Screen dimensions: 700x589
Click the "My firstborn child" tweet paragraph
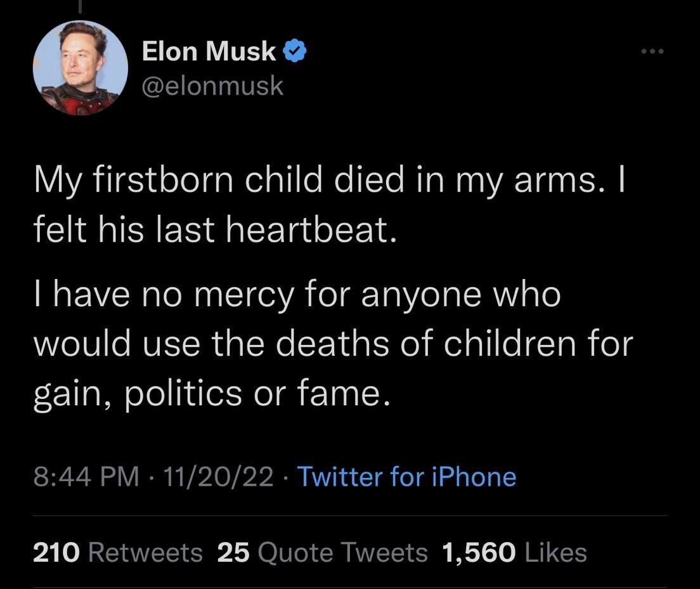coord(330,205)
